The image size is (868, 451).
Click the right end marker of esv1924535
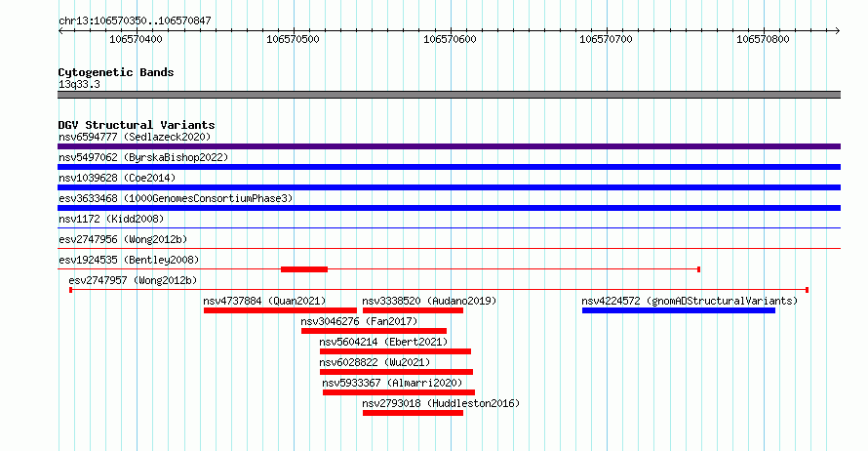pos(698,269)
